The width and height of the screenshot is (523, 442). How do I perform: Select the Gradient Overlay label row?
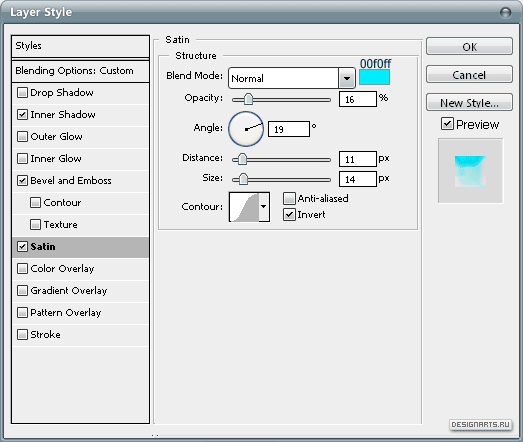coord(69,291)
